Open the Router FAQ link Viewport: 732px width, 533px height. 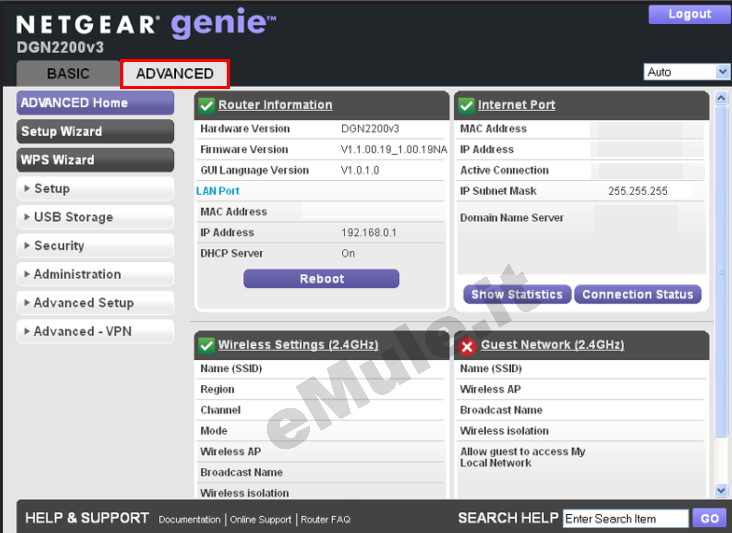coord(325,519)
